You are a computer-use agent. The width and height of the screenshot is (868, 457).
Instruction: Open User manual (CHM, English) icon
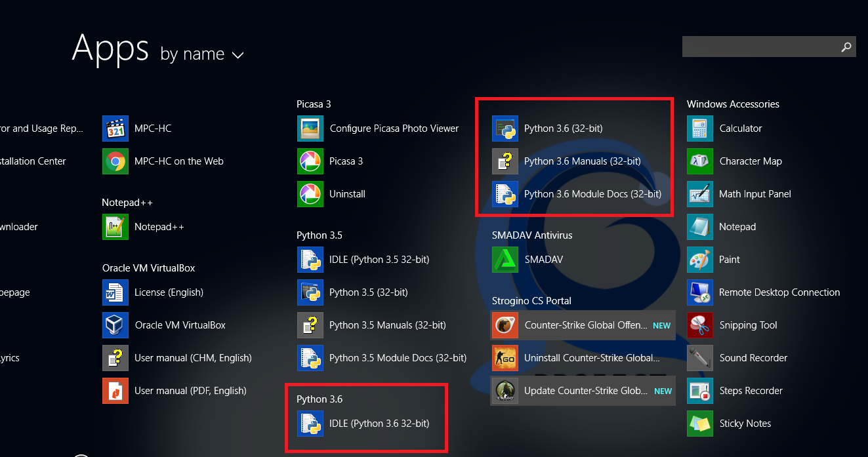(x=115, y=358)
